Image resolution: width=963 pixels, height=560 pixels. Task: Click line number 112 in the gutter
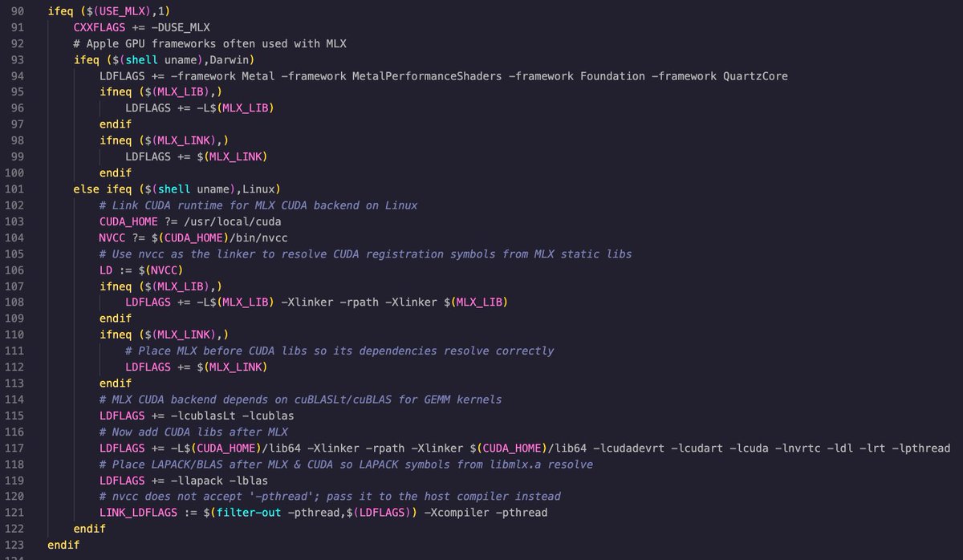(14, 367)
